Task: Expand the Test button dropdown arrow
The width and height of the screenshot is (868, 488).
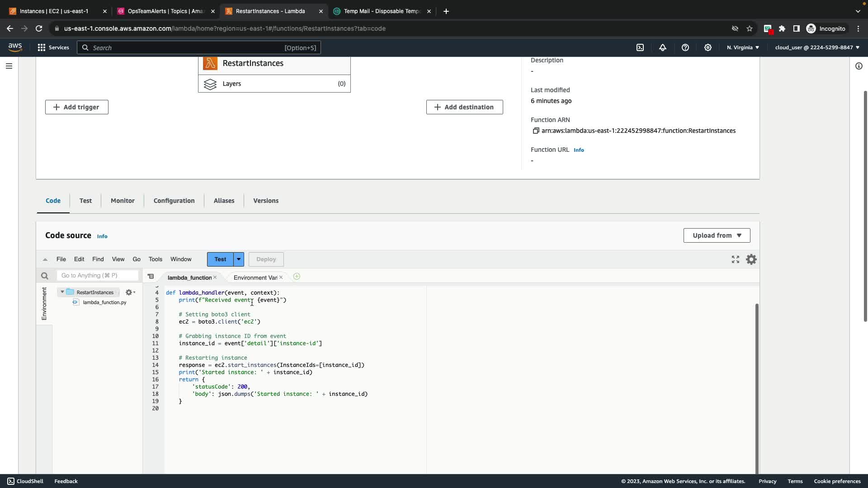Action: [239, 259]
